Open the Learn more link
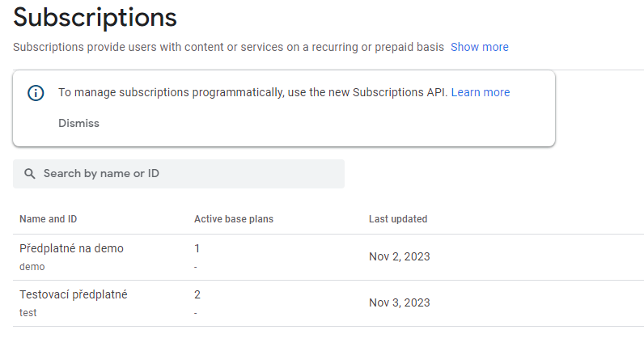Viewport: 644px width, 351px height. click(481, 92)
